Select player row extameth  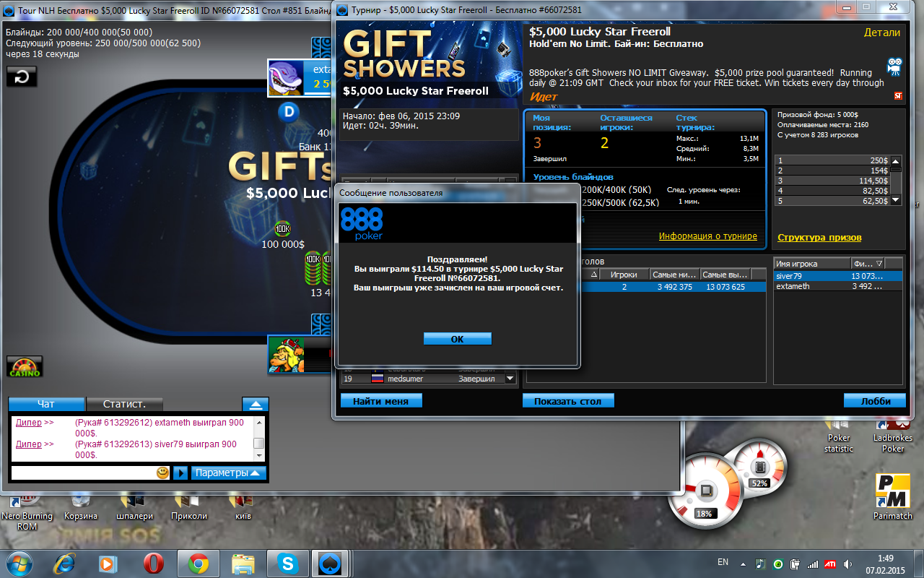pos(838,286)
